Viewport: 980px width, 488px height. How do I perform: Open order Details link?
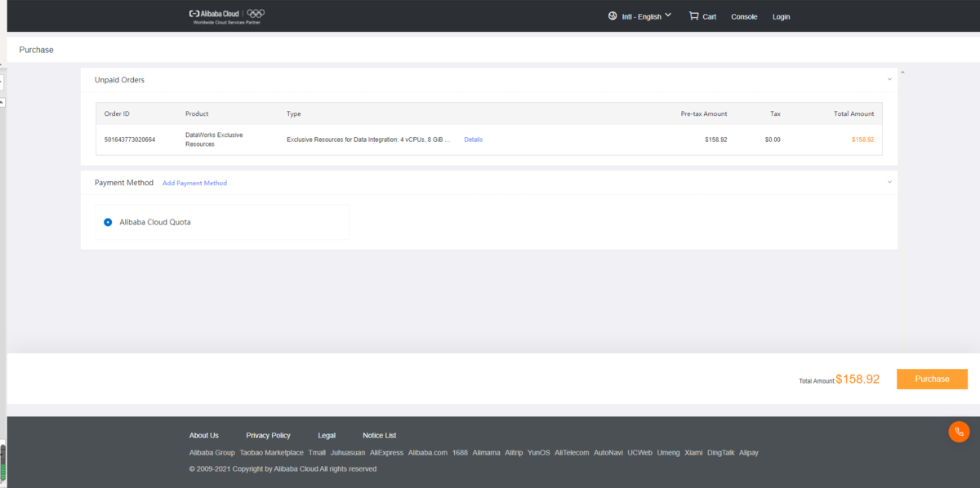pos(474,140)
